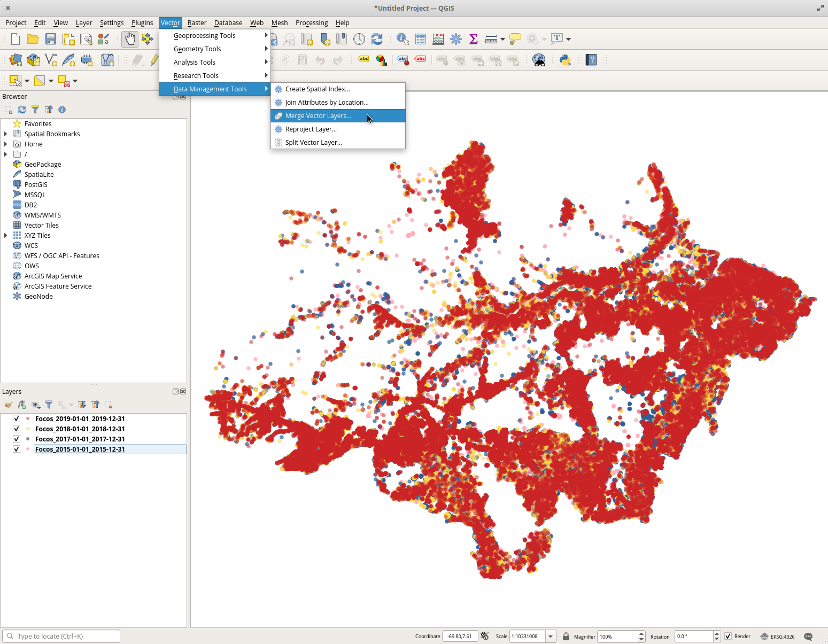Open the Measure tool dropdown arrow
The image size is (828, 644).
pyautogui.click(x=502, y=39)
